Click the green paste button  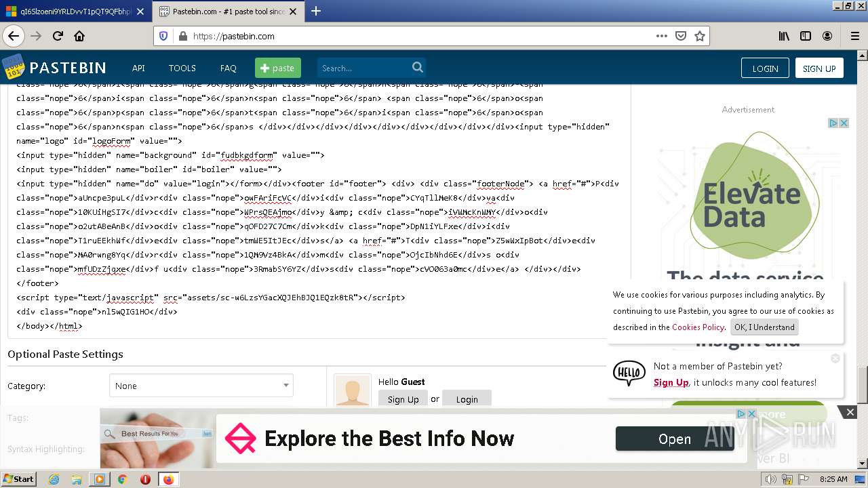pyautogui.click(x=277, y=68)
